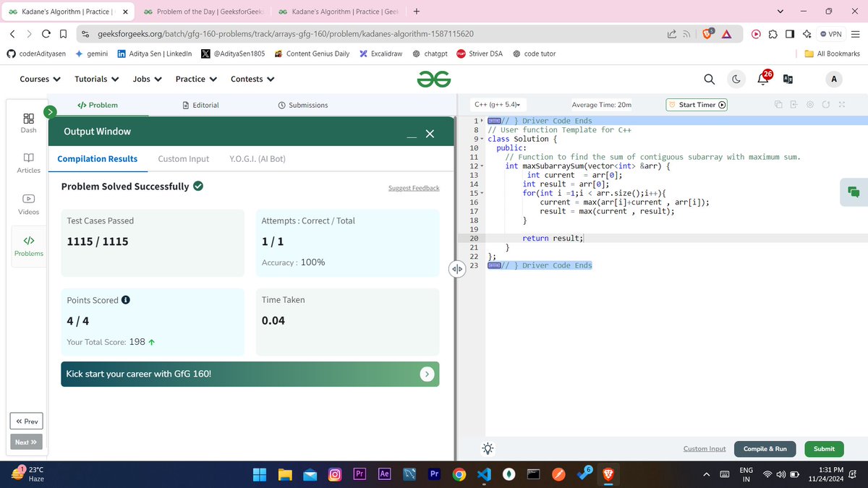Open Instagram from the taskbar
This screenshot has height=488, width=868.
click(335, 474)
